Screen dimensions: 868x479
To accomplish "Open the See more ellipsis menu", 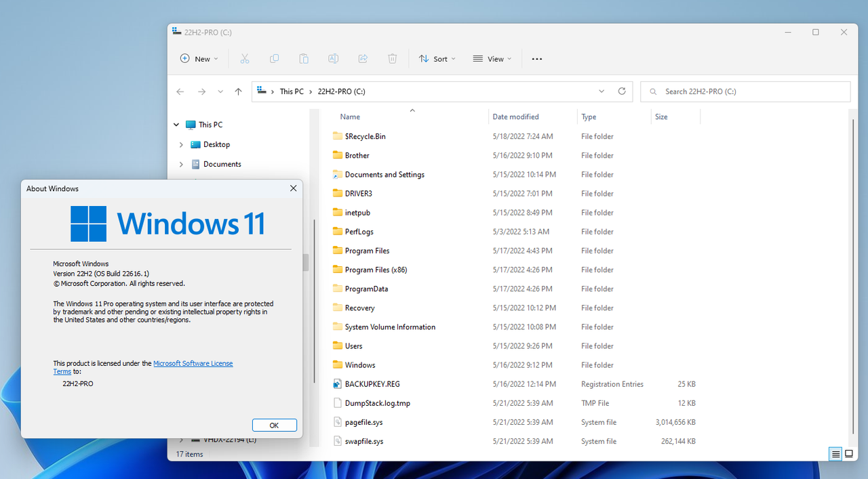I will tap(537, 59).
